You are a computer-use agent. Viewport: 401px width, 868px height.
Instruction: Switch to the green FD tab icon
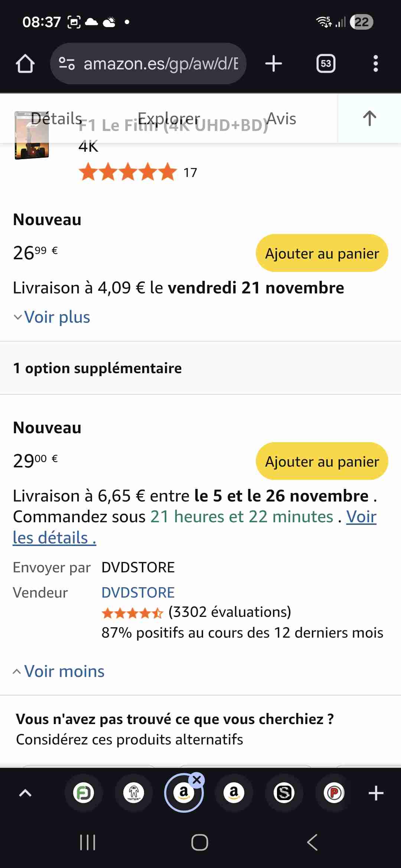(84, 793)
